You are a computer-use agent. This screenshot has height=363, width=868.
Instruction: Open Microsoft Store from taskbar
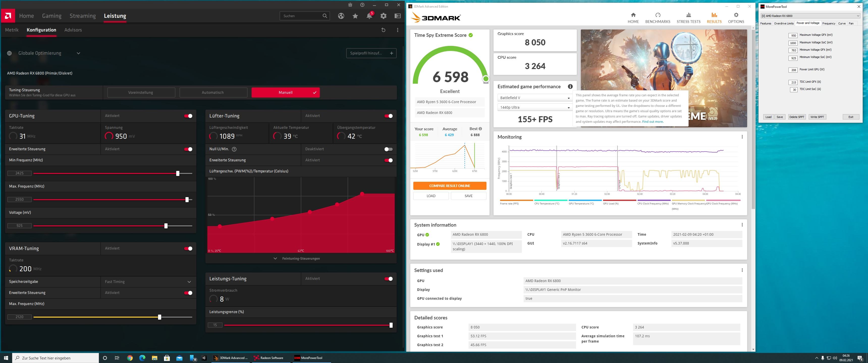click(167, 358)
